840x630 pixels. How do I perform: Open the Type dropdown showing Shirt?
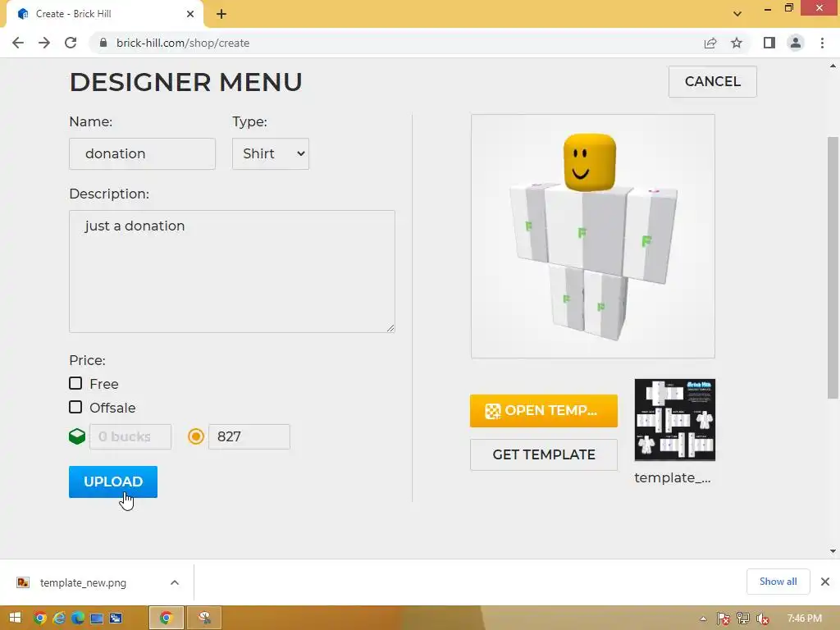click(x=270, y=153)
